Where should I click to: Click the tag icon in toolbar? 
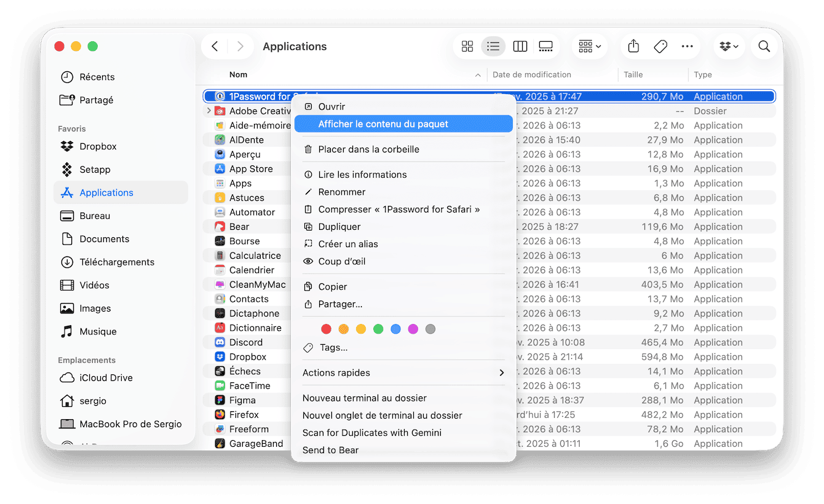click(660, 47)
